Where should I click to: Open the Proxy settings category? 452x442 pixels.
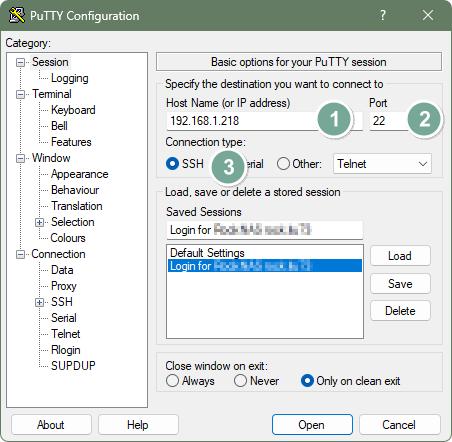tap(64, 286)
